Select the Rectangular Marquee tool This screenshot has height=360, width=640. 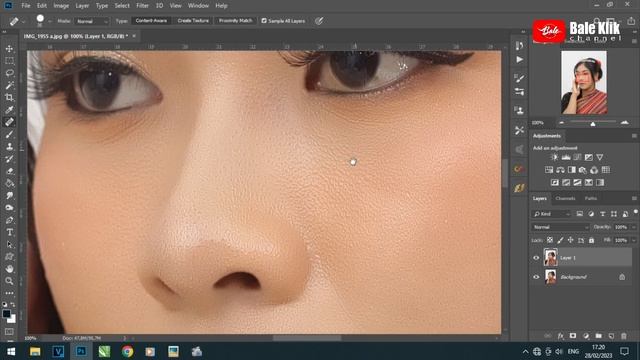click(x=9, y=61)
